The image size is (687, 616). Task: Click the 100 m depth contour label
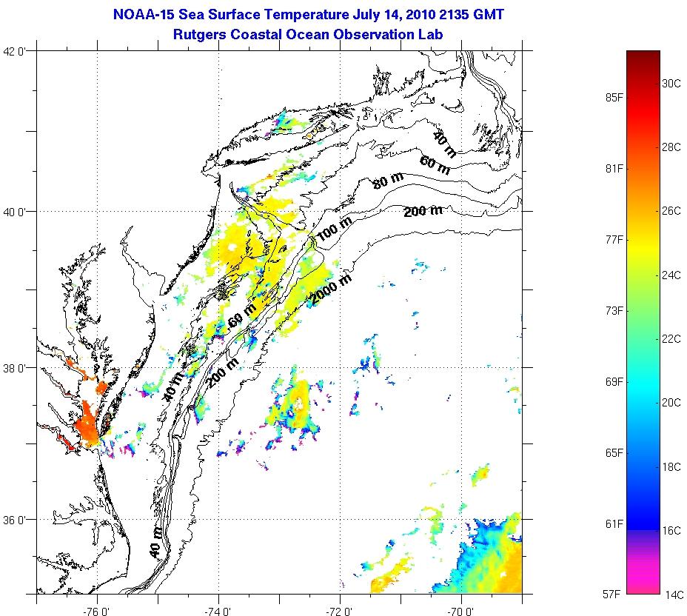coord(335,229)
